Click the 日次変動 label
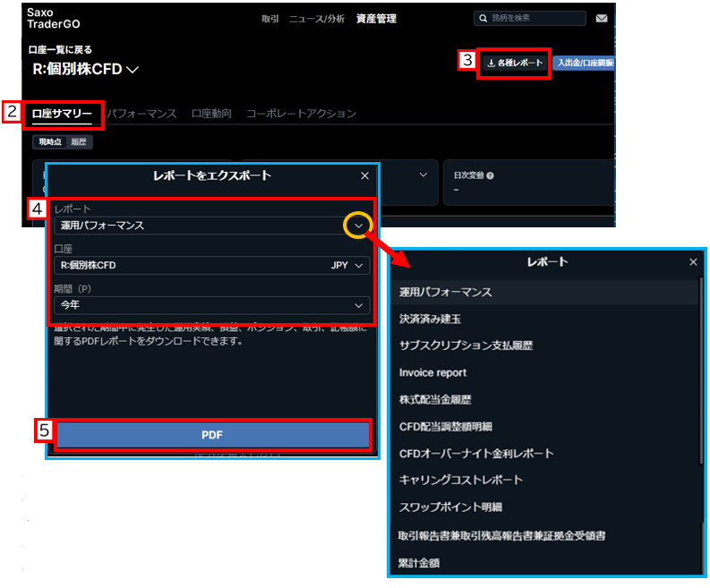The height and width of the screenshot is (588, 710). [x=468, y=175]
